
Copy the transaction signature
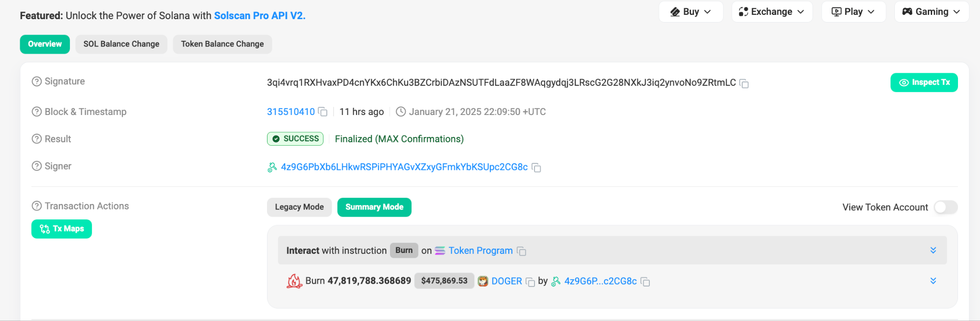click(x=744, y=83)
